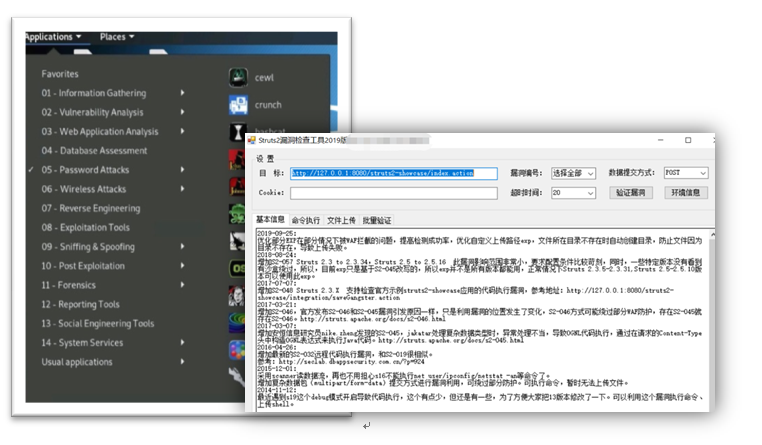Open the vulnerability number dropdown showing 选择全部
The width and height of the screenshot is (762, 445).
click(x=573, y=173)
